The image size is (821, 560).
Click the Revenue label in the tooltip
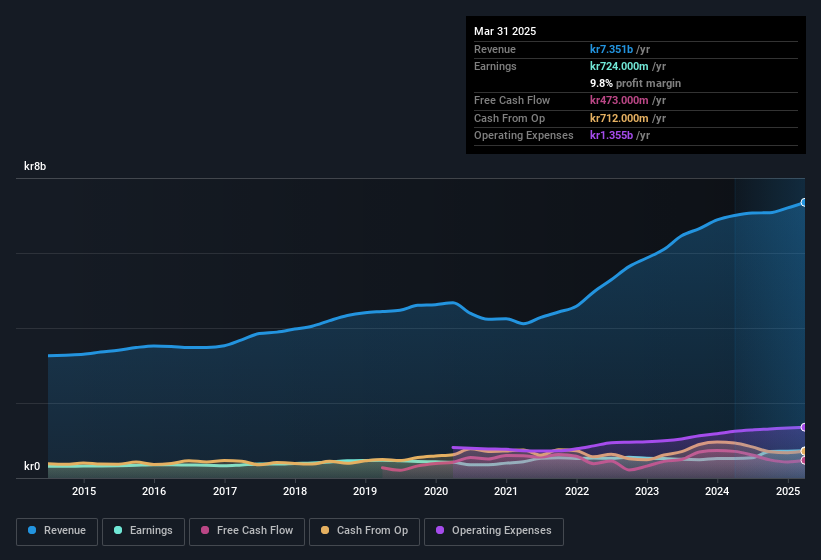click(495, 49)
